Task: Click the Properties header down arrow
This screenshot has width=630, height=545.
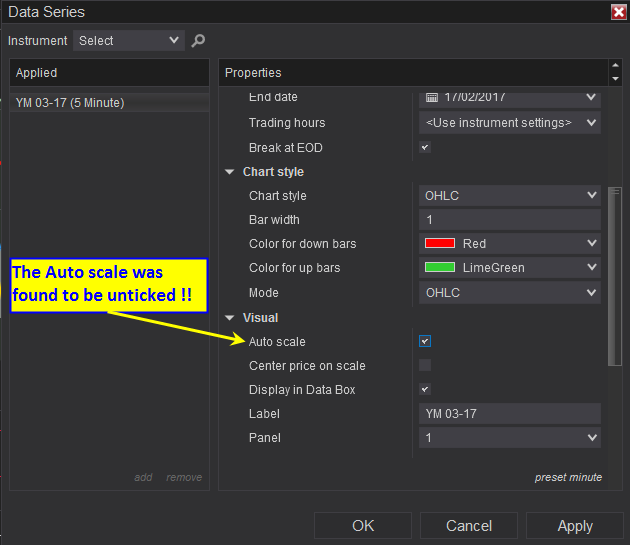Action: 615,79
